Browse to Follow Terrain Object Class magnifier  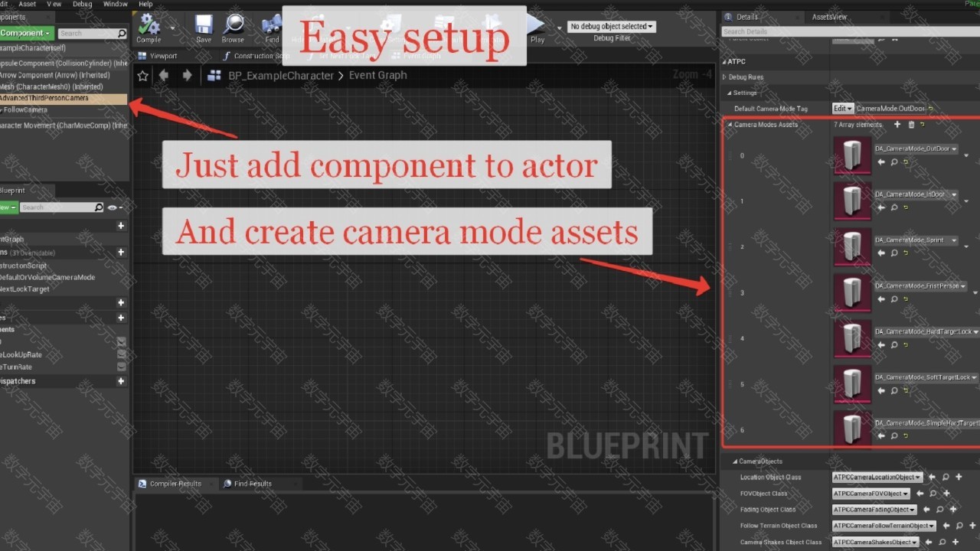point(958,526)
